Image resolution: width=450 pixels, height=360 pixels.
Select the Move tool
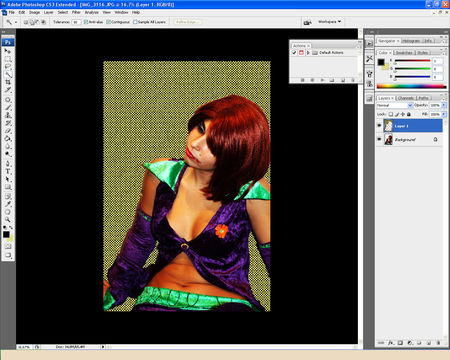coord(8,51)
